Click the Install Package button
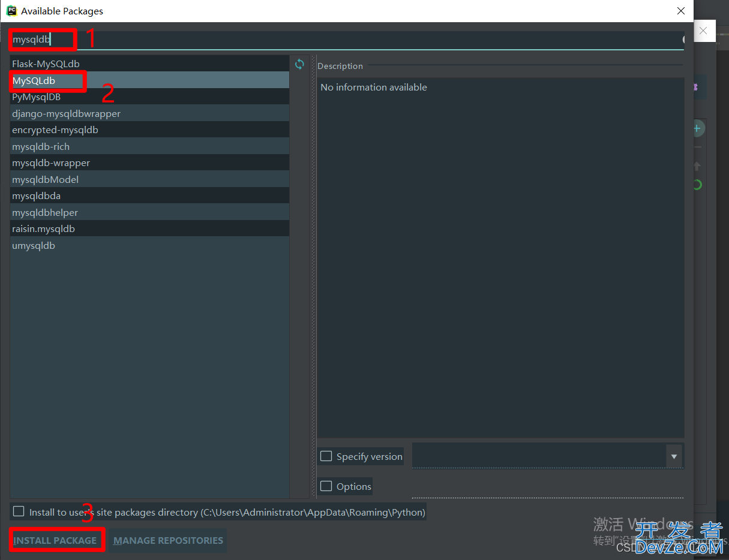 pyautogui.click(x=55, y=540)
